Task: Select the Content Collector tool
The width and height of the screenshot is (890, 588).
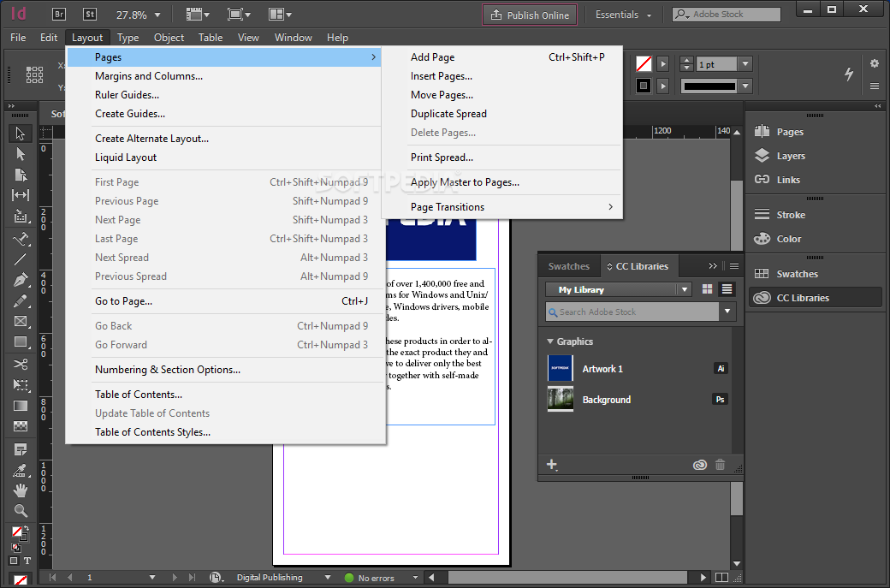Action: click(x=21, y=217)
